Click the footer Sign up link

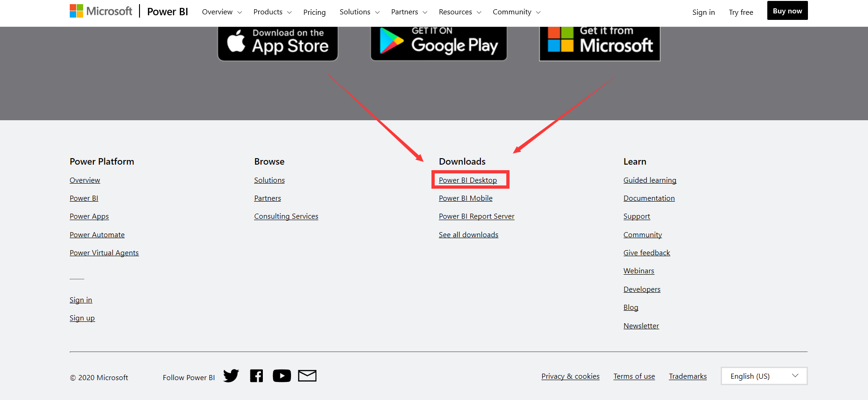(82, 318)
